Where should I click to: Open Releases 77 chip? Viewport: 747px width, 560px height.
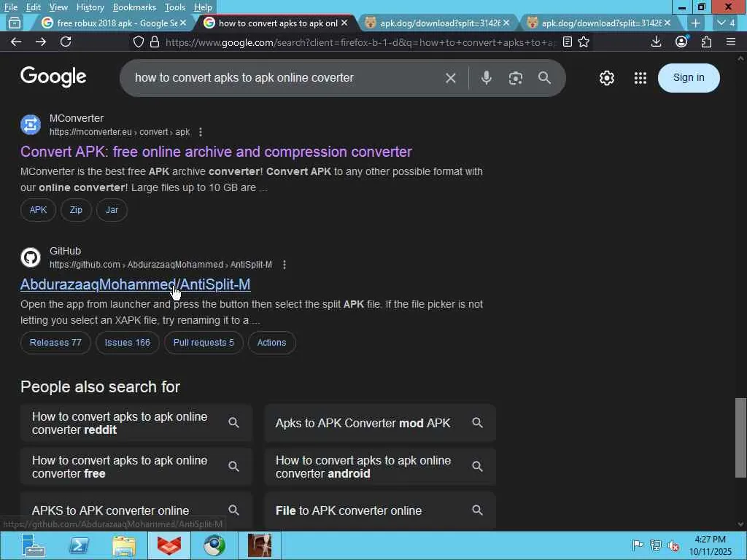[x=55, y=343]
